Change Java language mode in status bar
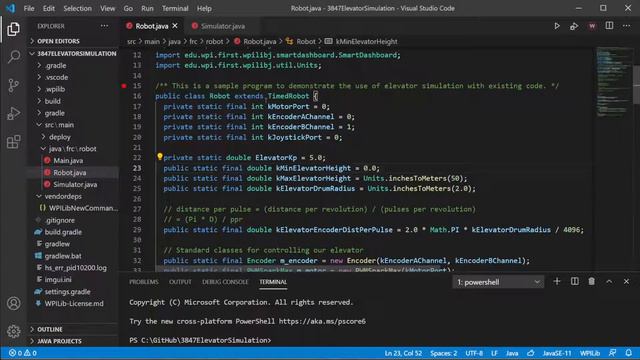640x360 pixels. click(x=512, y=353)
